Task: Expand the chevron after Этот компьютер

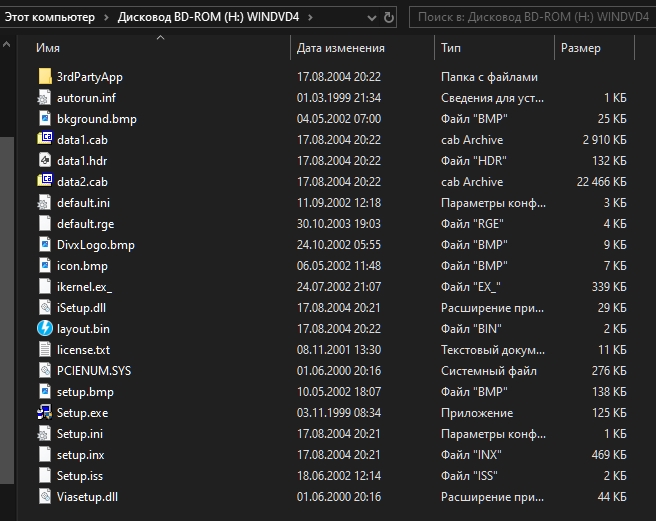Action: click(x=106, y=17)
